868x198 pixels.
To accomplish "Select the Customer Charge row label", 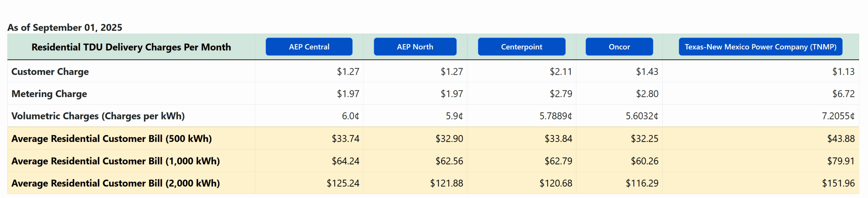I will (x=50, y=72).
